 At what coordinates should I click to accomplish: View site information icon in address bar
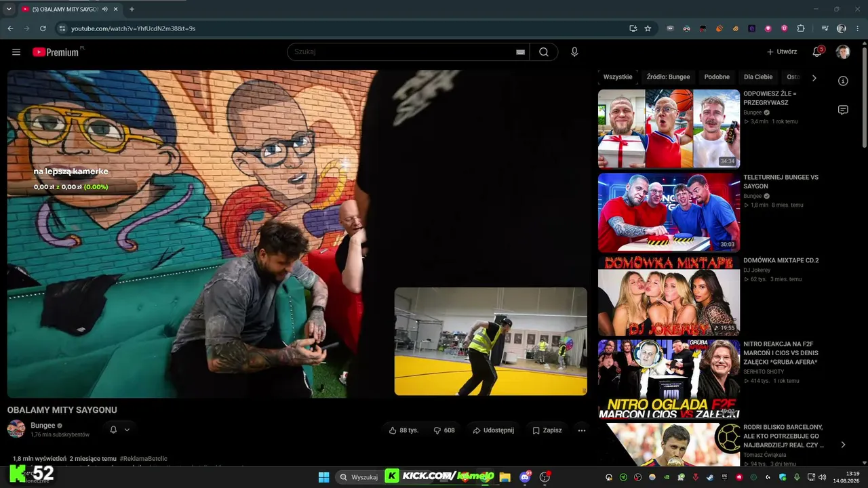coord(62,28)
